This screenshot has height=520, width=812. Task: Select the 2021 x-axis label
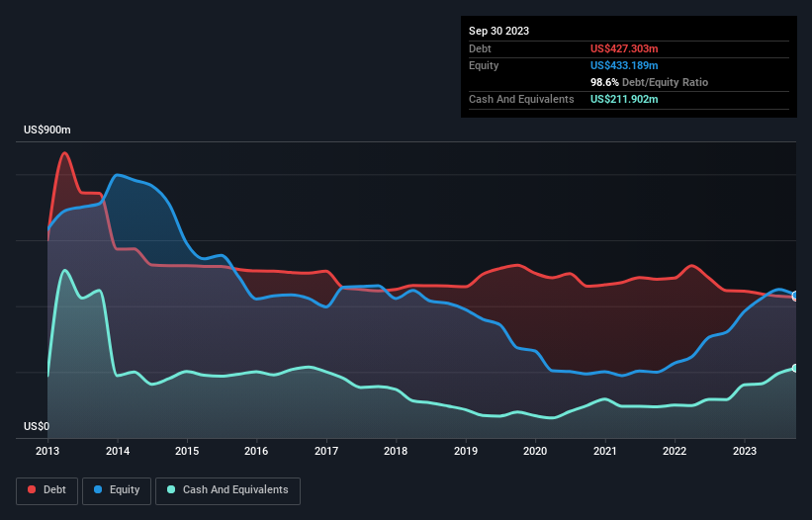pos(604,452)
